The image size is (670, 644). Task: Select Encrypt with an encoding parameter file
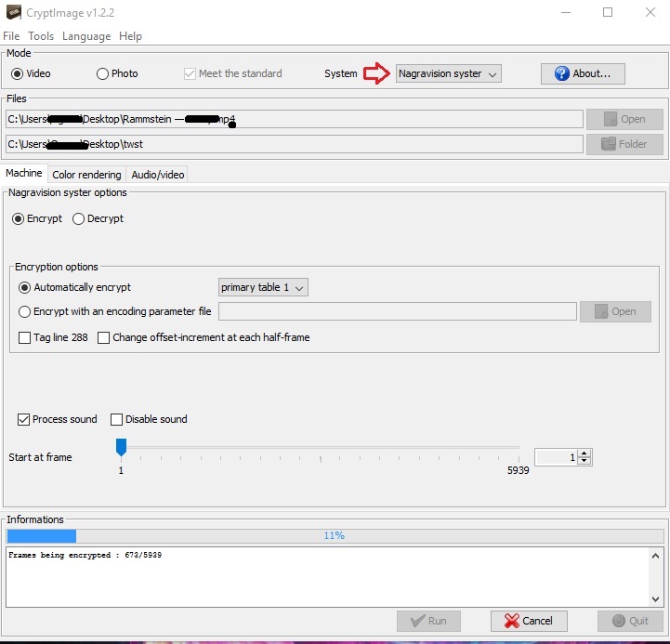click(x=24, y=311)
